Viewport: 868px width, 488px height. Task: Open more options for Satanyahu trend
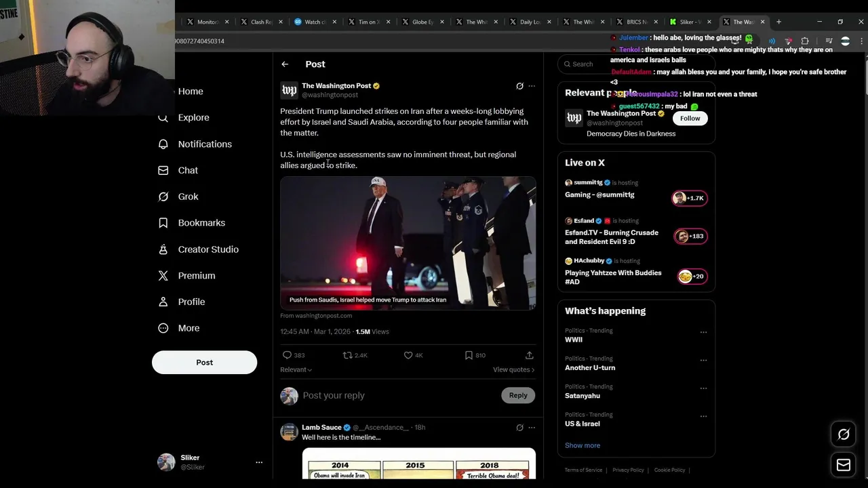point(703,388)
